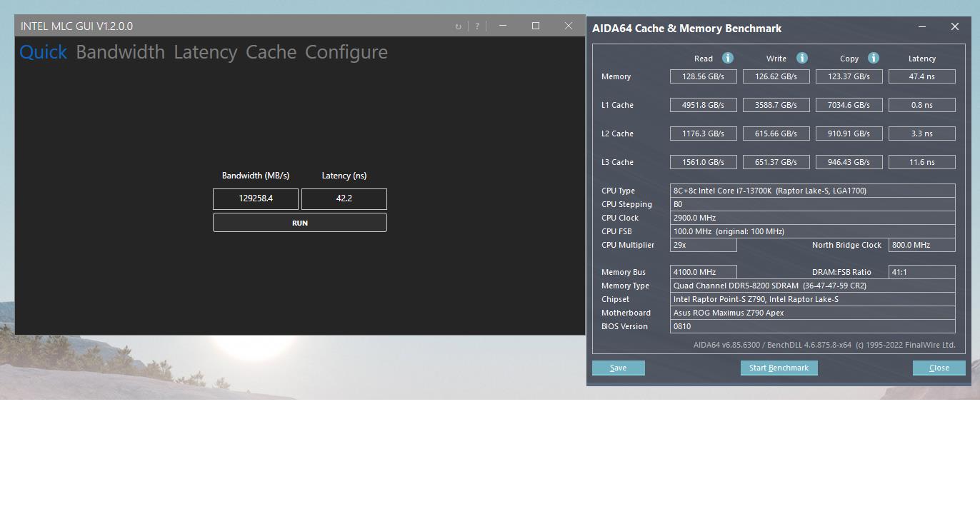Click the L2 Cache Write value 615.66 GB/s
The width and height of the screenshot is (980, 514).
point(776,133)
